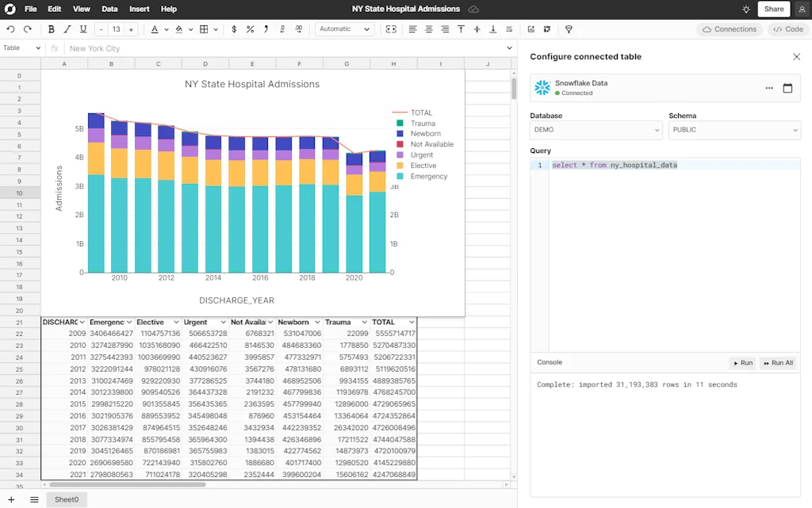Toggle the light/dark theme bulb icon

click(x=745, y=10)
